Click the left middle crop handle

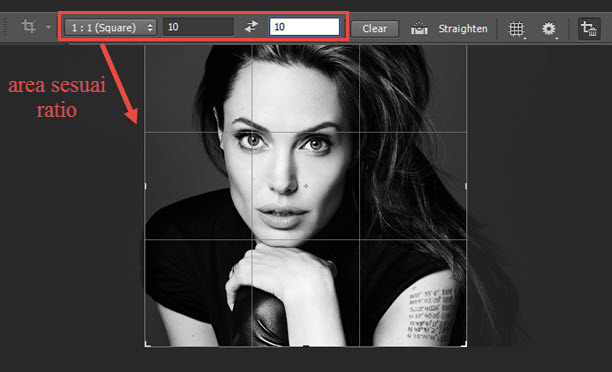[146, 187]
